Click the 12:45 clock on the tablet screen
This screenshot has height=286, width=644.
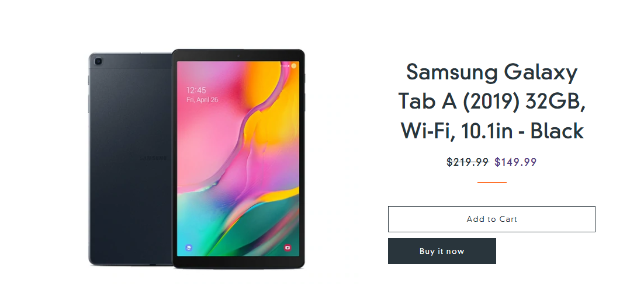196,90
